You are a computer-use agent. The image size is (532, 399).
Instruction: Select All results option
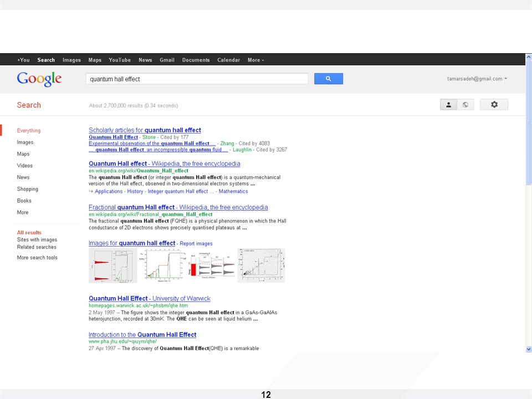[x=29, y=232]
